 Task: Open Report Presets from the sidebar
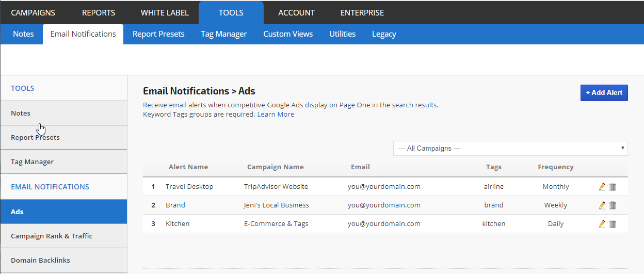(x=35, y=138)
